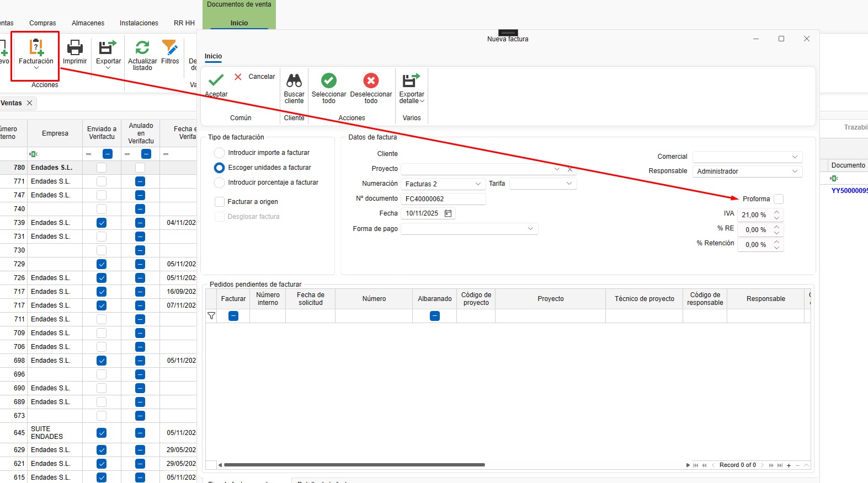The height and width of the screenshot is (483, 868).
Task: Click the Facturación icon in the ribbon
Action: (36, 48)
